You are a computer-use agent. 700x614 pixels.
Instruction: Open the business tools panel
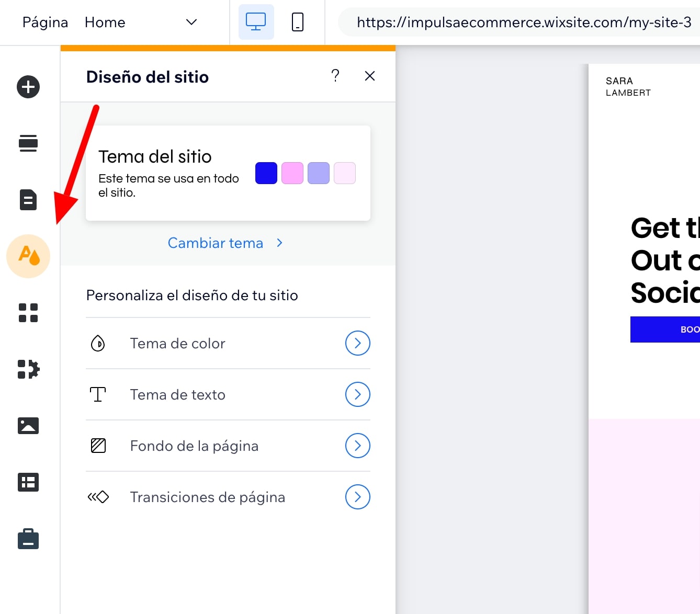[28, 539]
